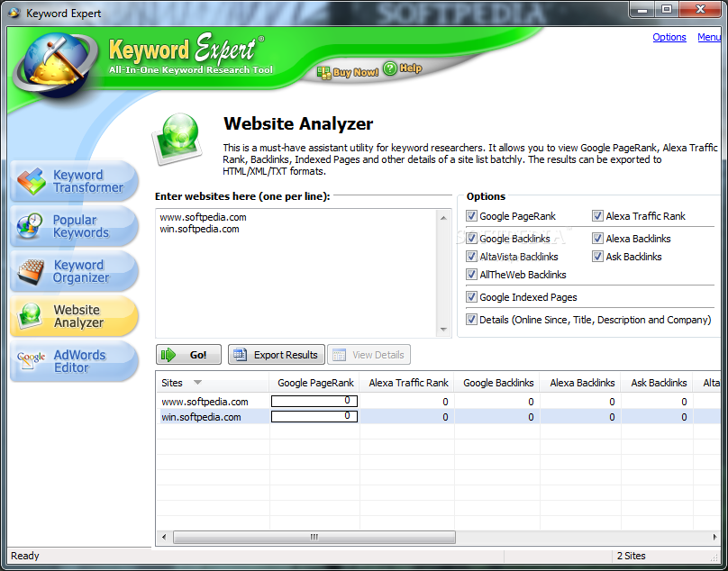Select the www.softpedia.com results row
The height and width of the screenshot is (571, 728).
pos(438,402)
